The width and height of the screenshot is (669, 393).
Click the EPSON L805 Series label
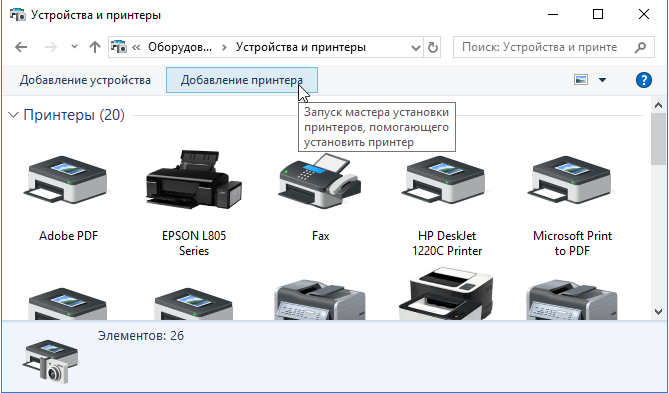pyautogui.click(x=194, y=243)
